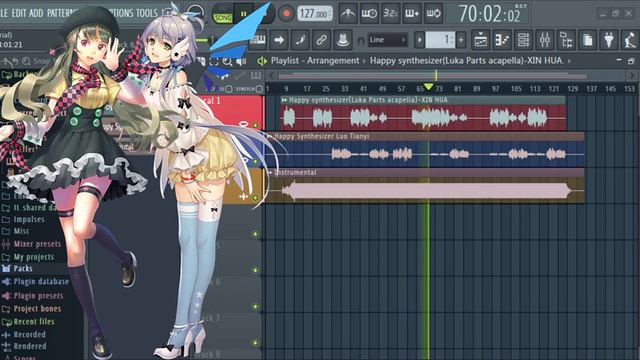Screen dimensions: 640x360
Task: Click the 70:02:02 time display
Action: pos(489,14)
